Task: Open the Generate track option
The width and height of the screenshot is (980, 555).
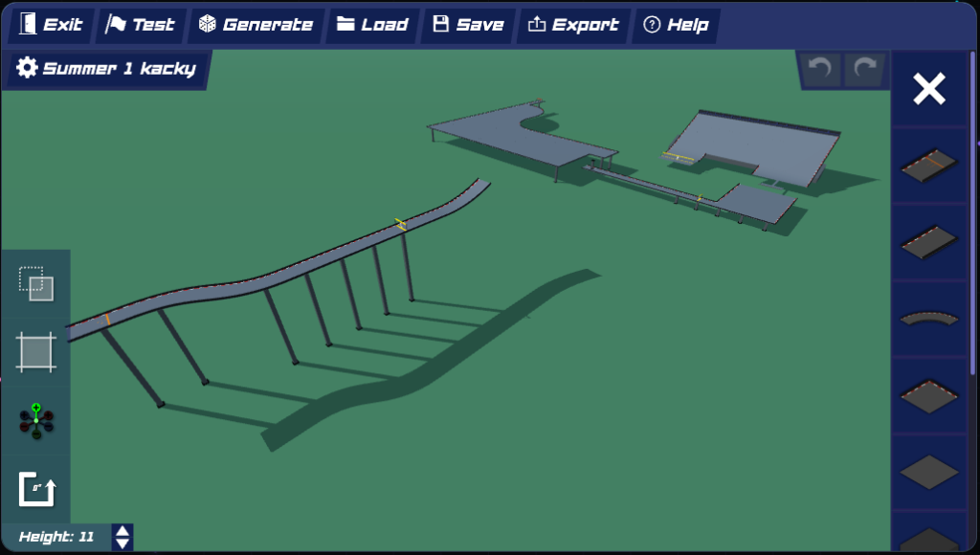Action: point(256,25)
